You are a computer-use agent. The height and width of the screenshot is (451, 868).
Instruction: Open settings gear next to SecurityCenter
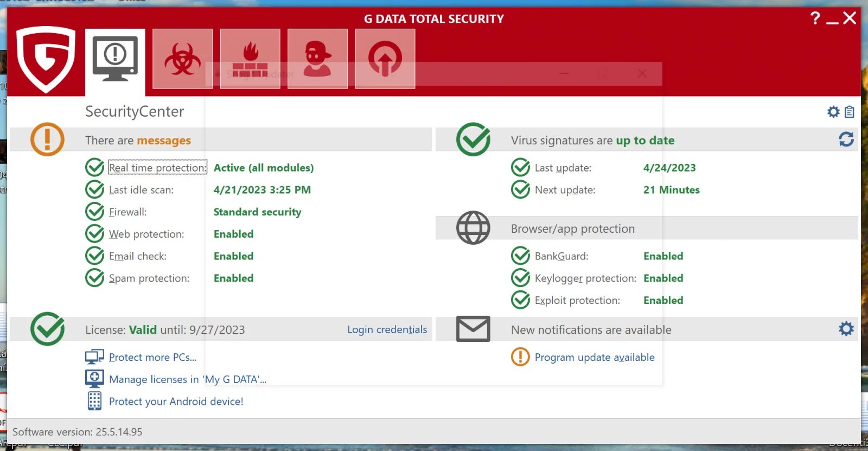[833, 112]
